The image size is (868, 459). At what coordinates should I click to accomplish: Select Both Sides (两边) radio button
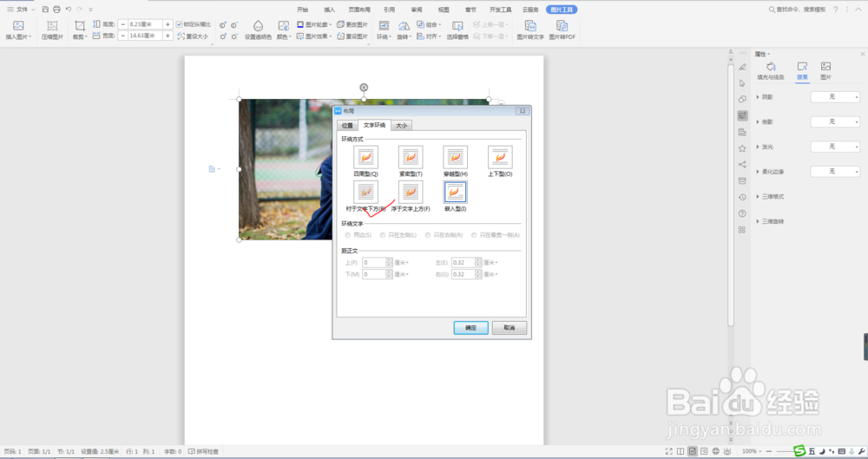(348, 235)
